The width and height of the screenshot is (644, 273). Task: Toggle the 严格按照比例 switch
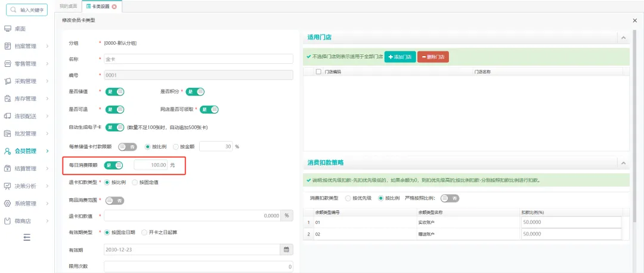coord(450,198)
